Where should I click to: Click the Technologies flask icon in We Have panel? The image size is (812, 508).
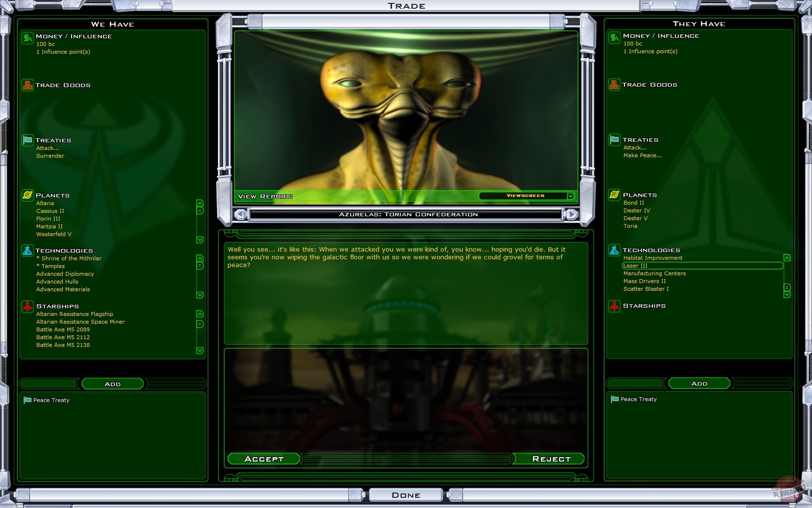[x=28, y=251]
